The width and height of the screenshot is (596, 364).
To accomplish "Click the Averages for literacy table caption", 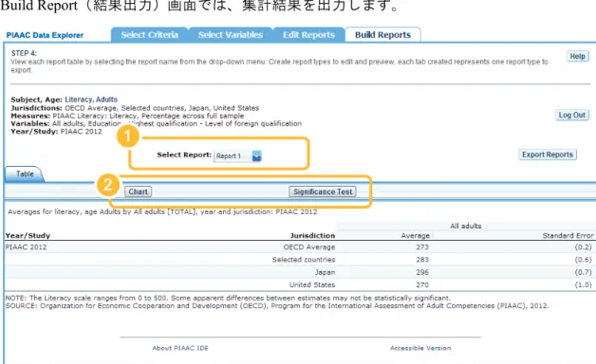I will 162,211.
